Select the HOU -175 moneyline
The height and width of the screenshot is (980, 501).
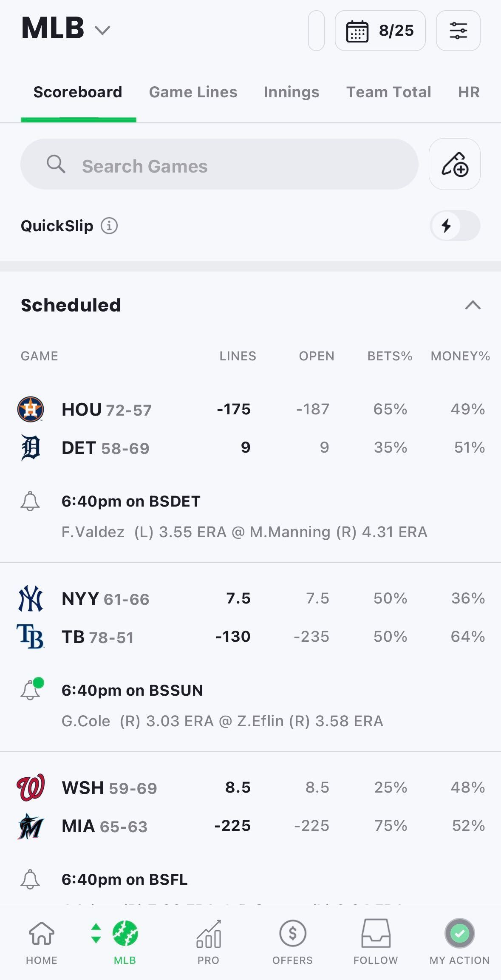click(x=234, y=409)
